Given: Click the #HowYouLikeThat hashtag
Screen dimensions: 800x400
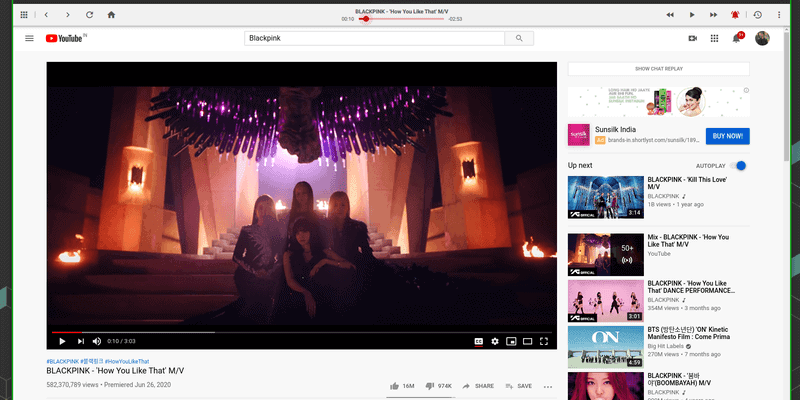Looking at the screenshot, I should 127,361.
